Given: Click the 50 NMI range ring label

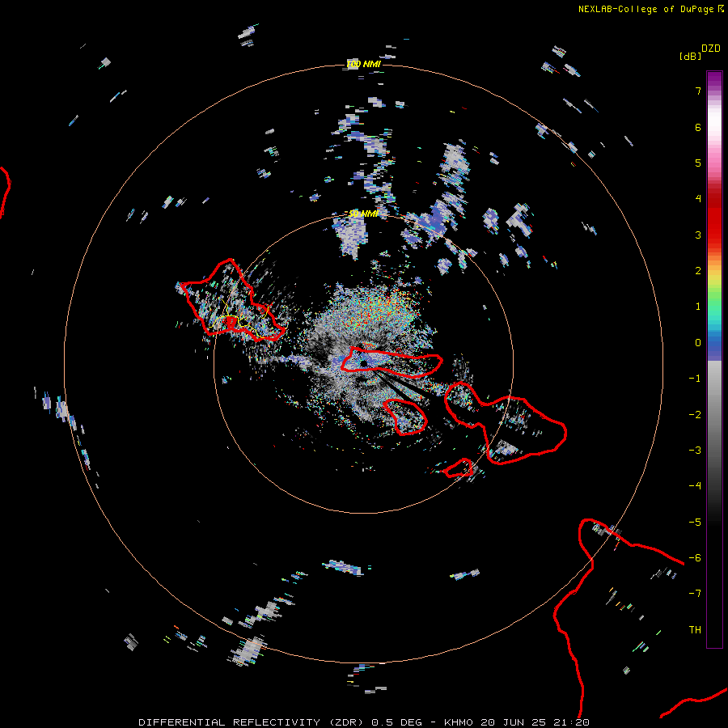Looking at the screenshot, I should tap(363, 214).
